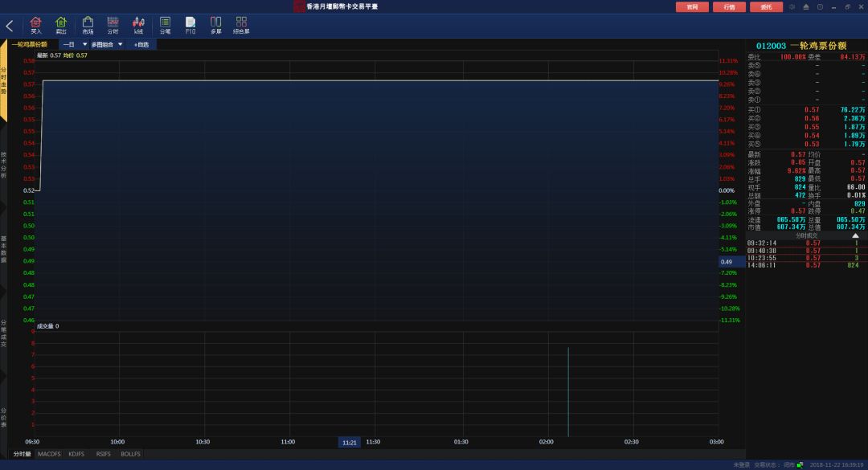Select the 分笔成交 side tab
868x470 pixels.
(x=3, y=333)
